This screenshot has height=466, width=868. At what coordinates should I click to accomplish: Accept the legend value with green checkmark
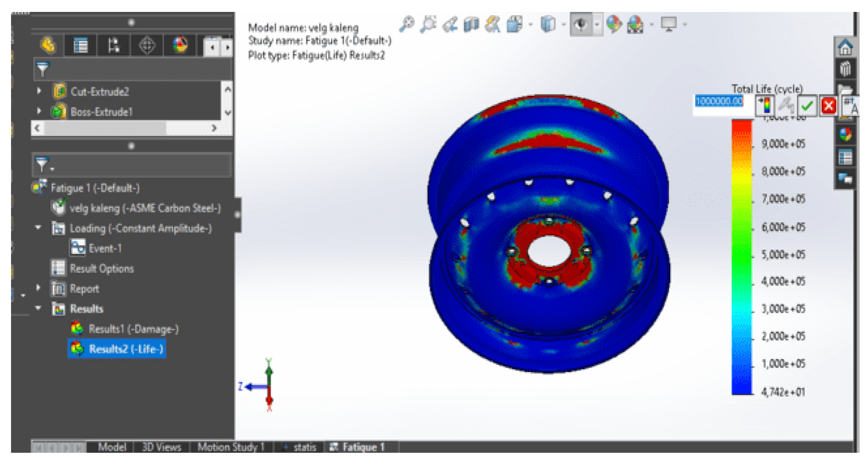pos(807,106)
